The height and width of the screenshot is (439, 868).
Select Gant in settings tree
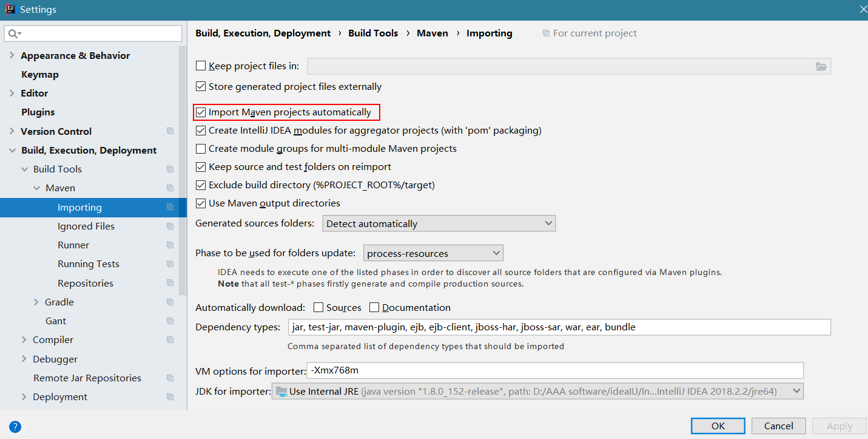point(56,321)
